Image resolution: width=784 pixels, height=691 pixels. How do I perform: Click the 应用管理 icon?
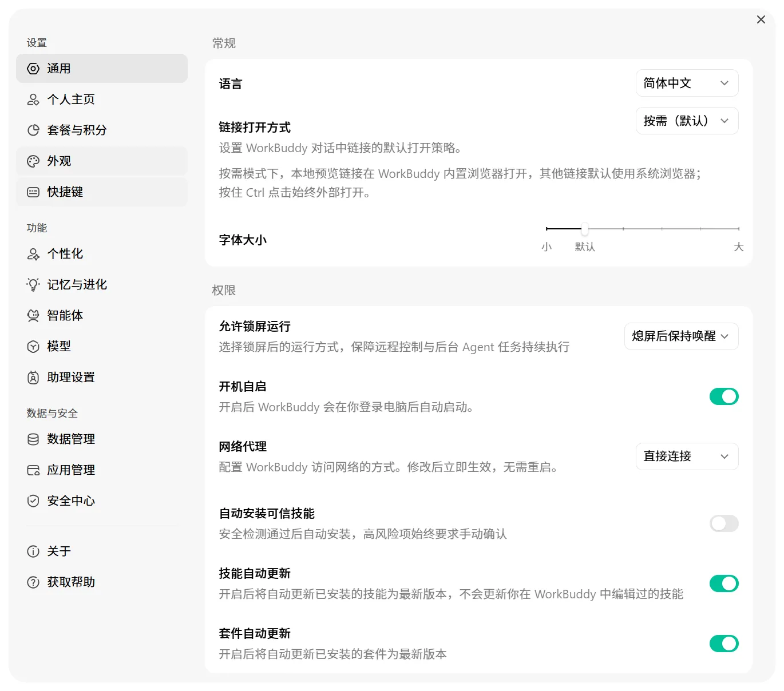[33, 470]
